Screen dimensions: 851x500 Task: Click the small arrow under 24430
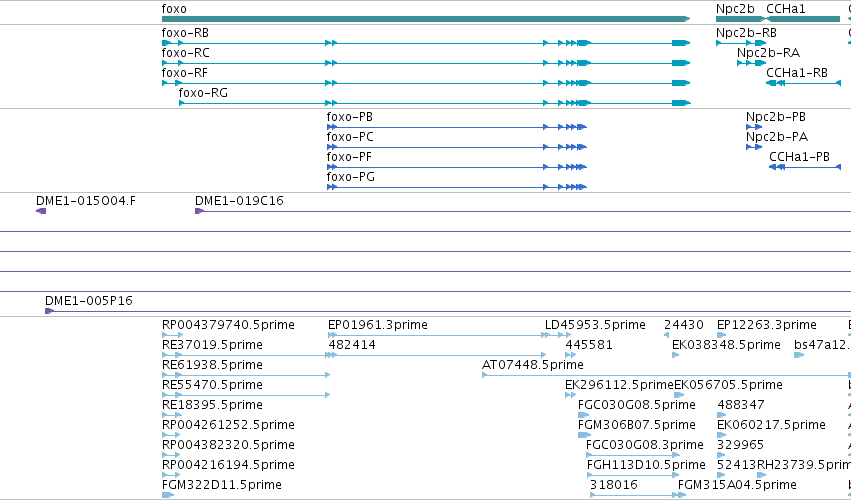pos(666,335)
